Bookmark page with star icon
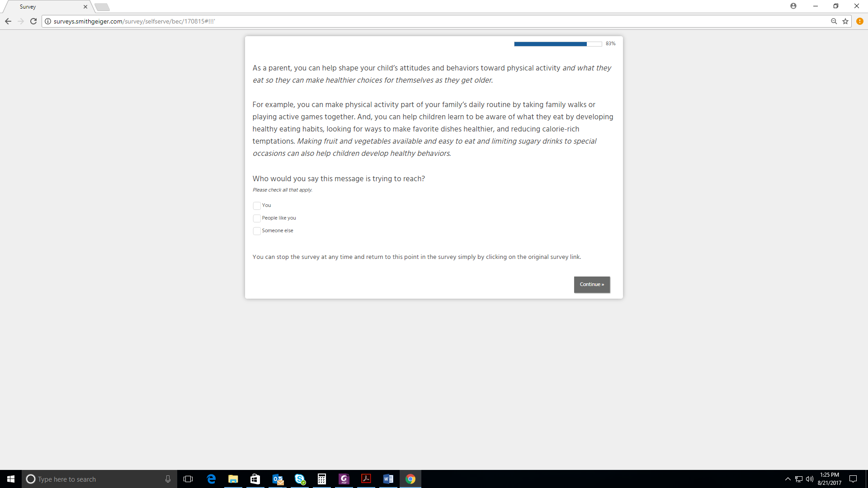This screenshot has height=488, width=868. [x=845, y=21]
